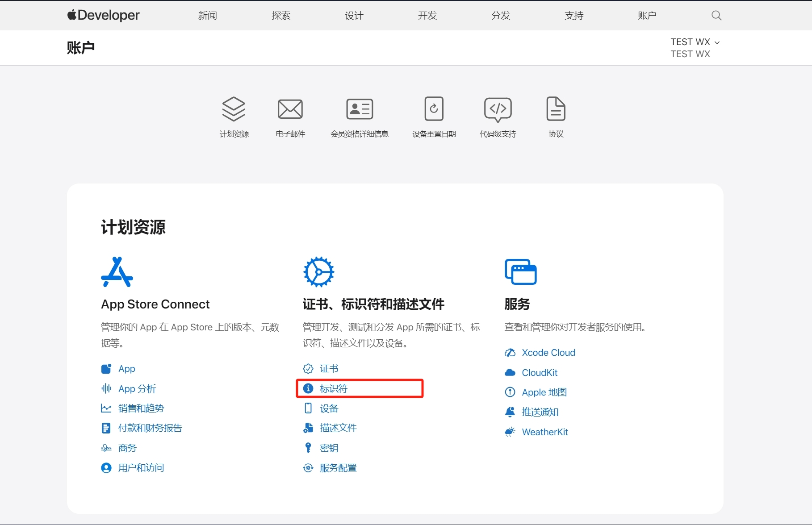The width and height of the screenshot is (812, 525).
Task: Open the 服务配置 link
Action: 338,468
